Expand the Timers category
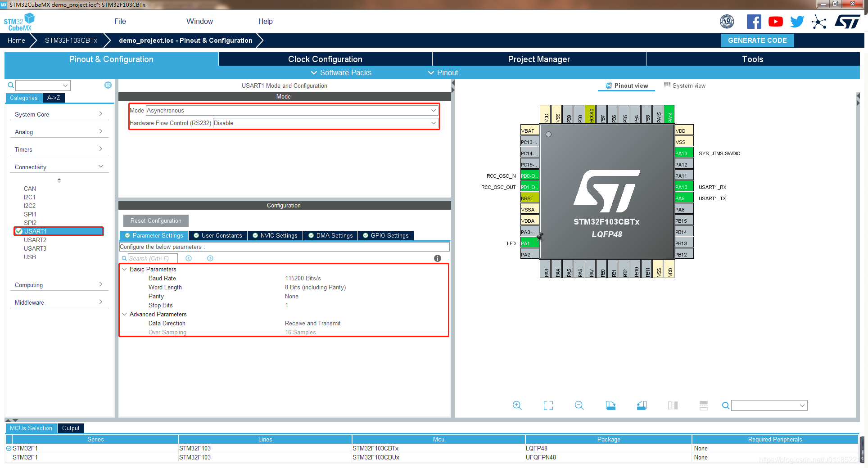 pos(59,149)
